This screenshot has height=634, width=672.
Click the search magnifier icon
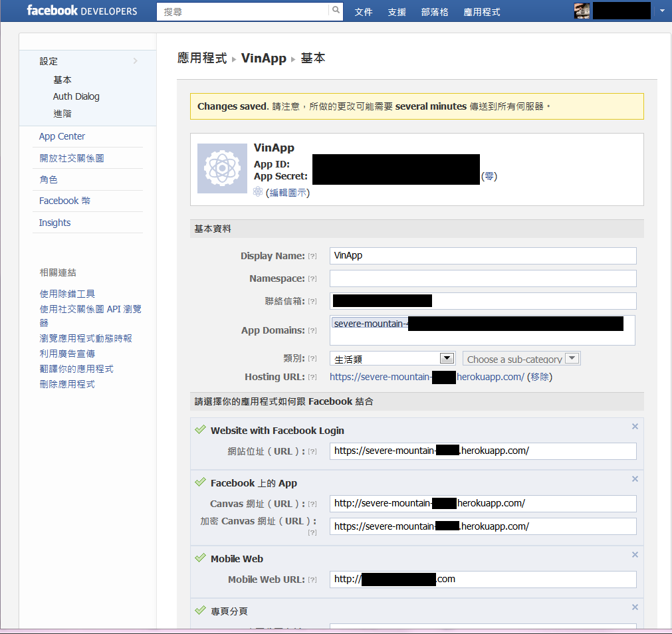click(336, 10)
